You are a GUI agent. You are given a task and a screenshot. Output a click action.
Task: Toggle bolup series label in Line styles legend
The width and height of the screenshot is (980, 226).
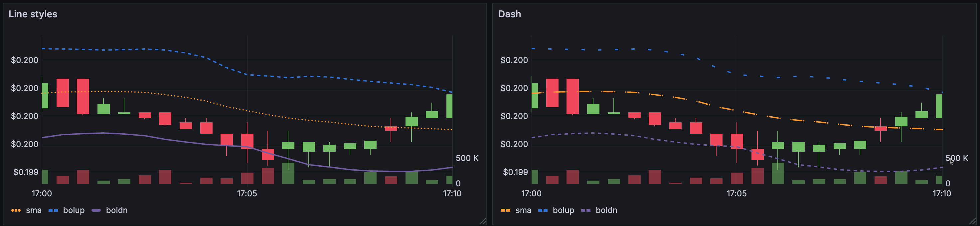click(74, 210)
